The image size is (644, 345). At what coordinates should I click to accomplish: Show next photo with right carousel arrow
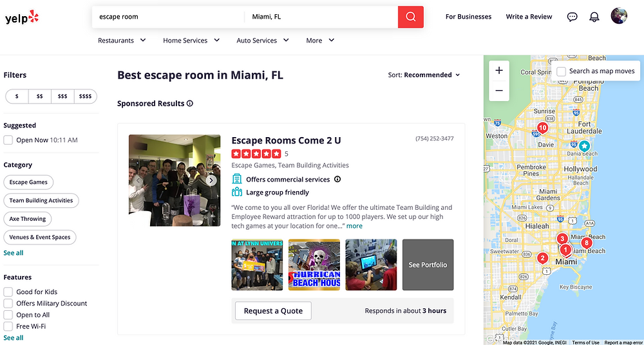(211, 180)
